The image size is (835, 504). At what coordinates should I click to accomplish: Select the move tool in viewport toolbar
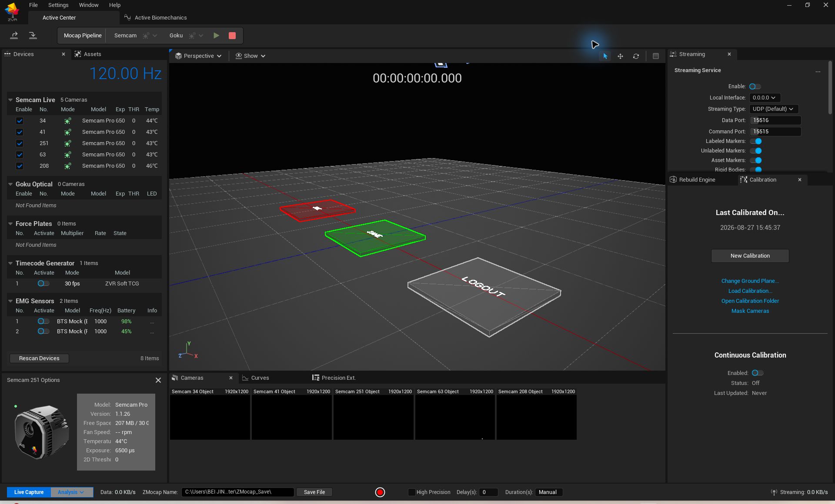click(x=620, y=56)
